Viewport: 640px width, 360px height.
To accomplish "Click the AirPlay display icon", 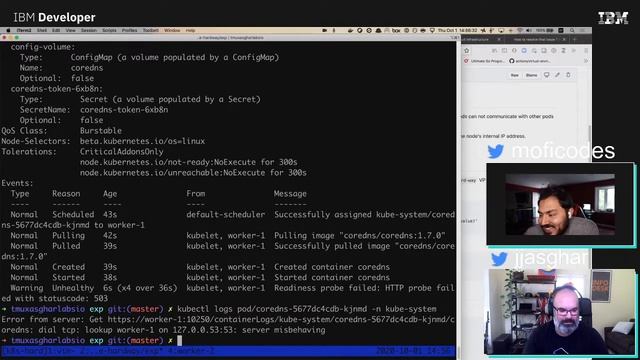I will tap(501, 30).
